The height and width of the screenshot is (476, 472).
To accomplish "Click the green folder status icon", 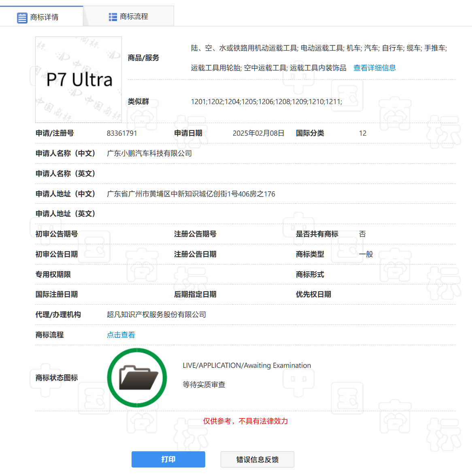I will [x=137, y=378].
